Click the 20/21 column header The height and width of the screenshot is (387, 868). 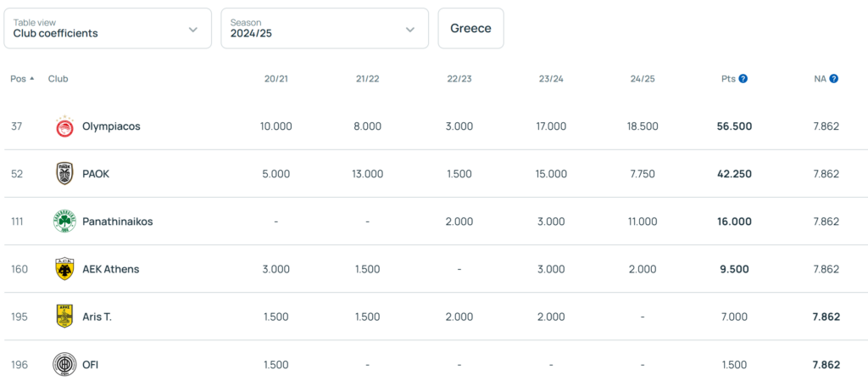click(276, 79)
